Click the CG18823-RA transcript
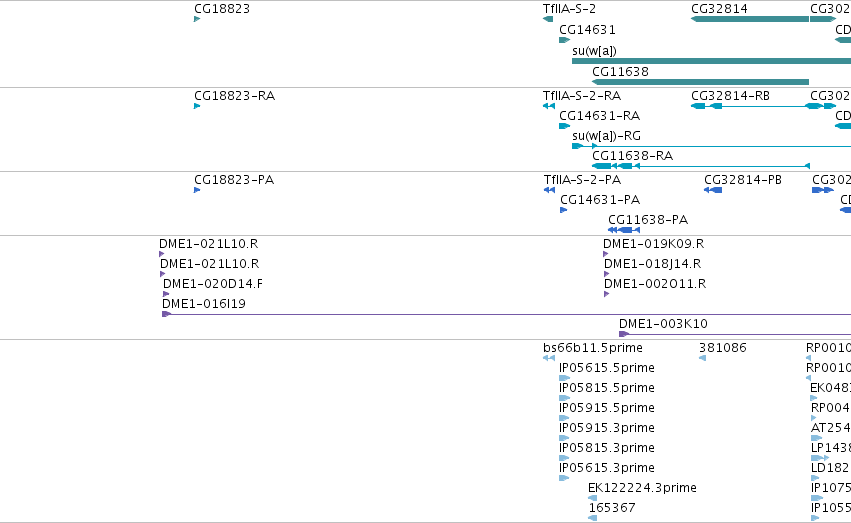Viewport: 851px width, 523px height. coord(197,106)
